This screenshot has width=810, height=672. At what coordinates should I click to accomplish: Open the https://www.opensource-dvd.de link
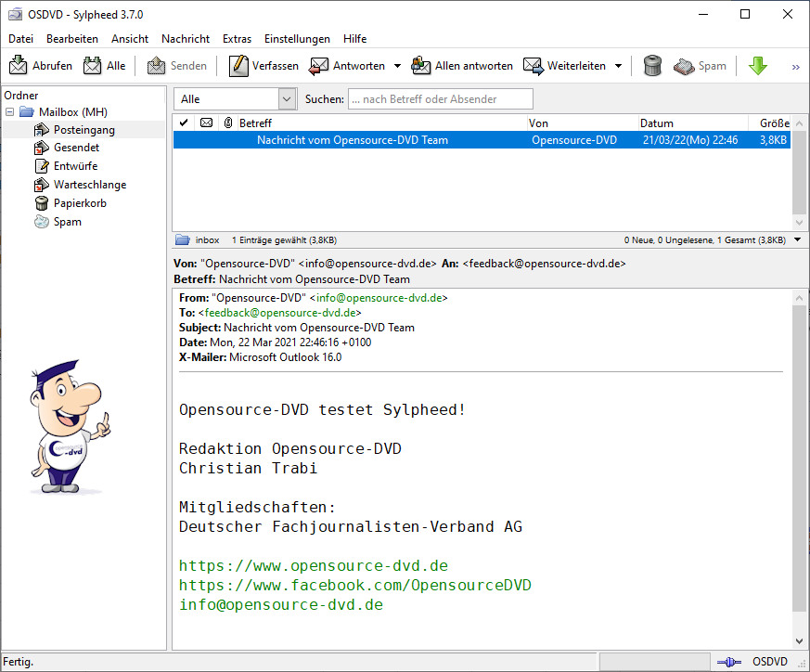314,566
